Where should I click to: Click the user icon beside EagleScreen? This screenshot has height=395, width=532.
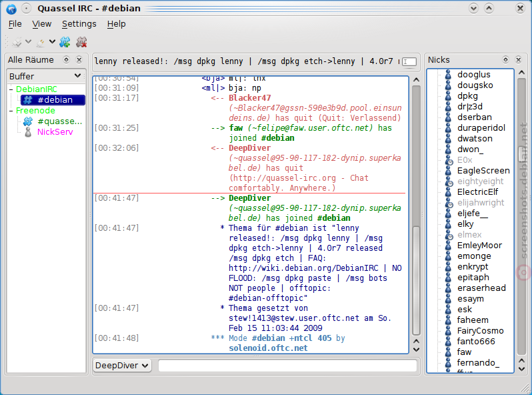[448, 171]
